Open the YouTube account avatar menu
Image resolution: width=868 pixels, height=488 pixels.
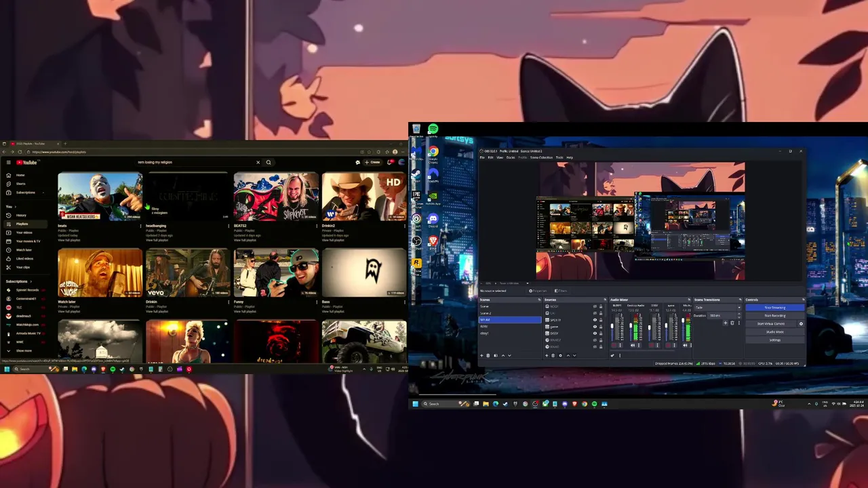[x=401, y=162]
